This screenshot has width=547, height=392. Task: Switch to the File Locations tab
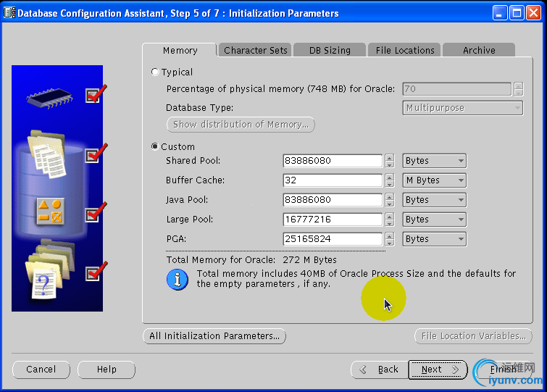[x=405, y=50]
